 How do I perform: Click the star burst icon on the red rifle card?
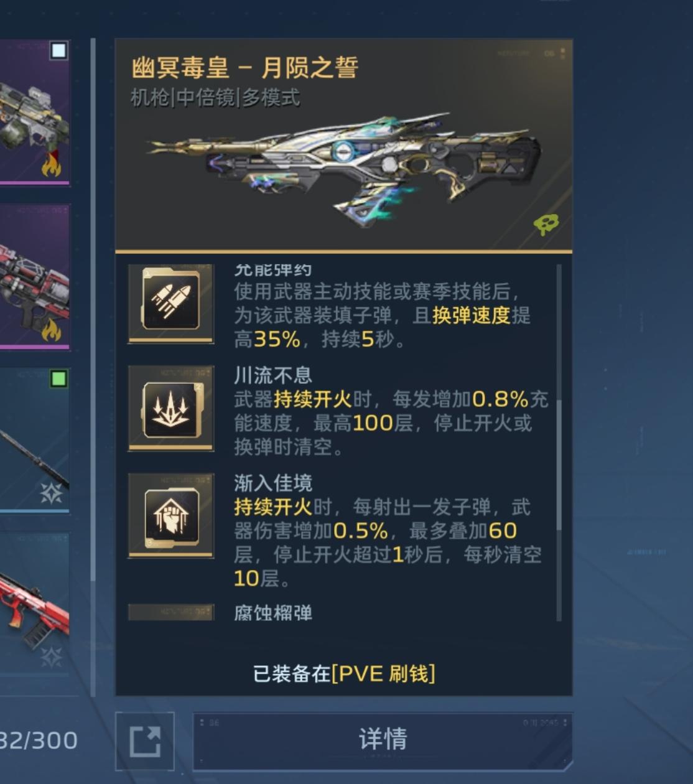click(x=51, y=657)
